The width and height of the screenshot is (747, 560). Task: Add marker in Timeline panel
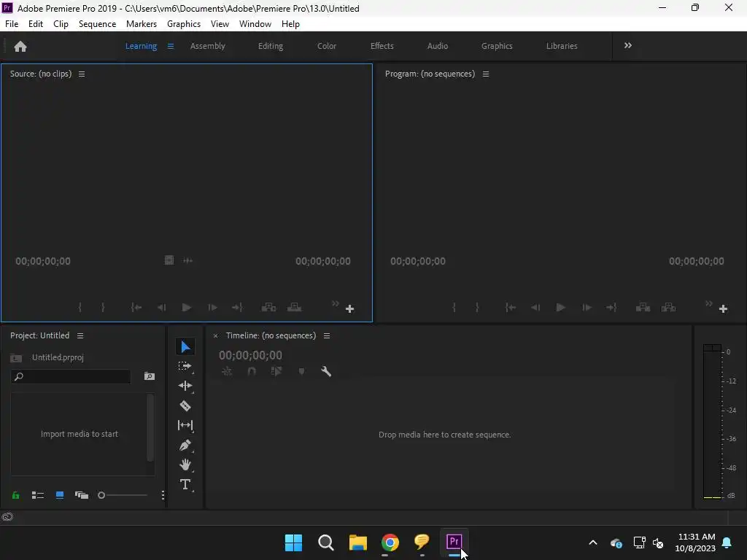pos(301,371)
